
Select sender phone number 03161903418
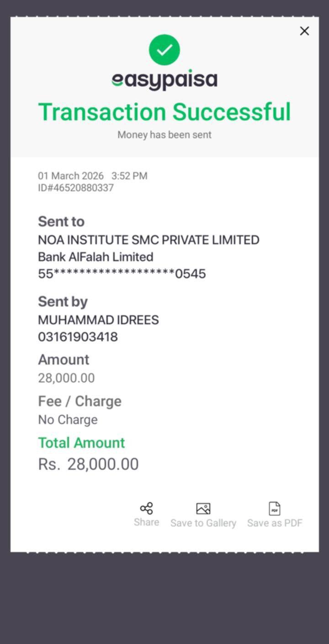coord(78,337)
